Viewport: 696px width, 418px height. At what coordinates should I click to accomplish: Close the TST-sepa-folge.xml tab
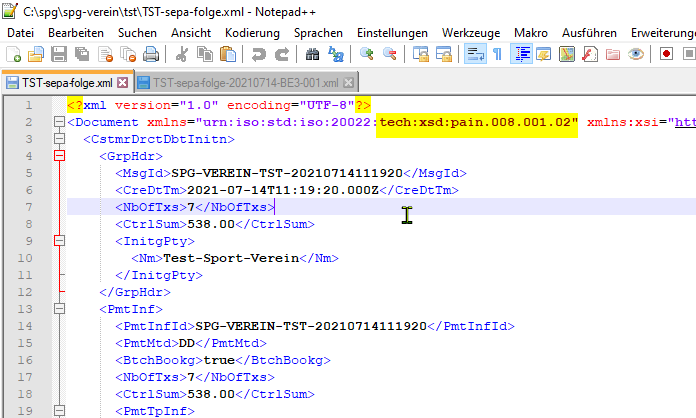122,82
